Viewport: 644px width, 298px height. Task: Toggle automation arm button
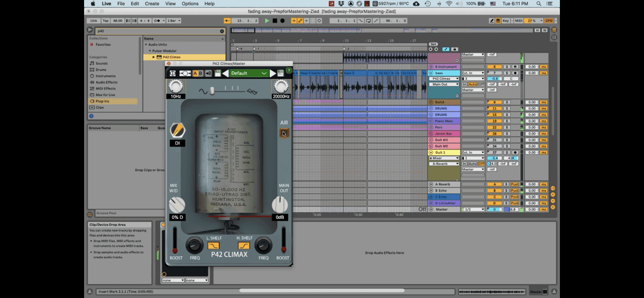click(300, 21)
